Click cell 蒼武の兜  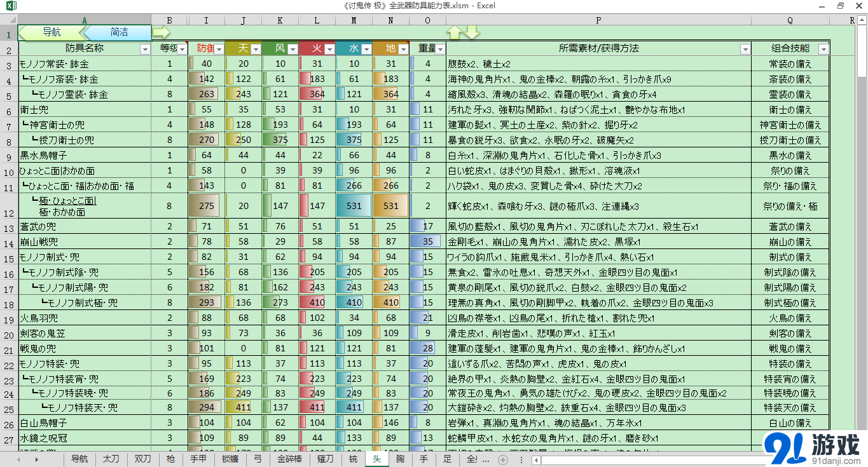pos(85,227)
